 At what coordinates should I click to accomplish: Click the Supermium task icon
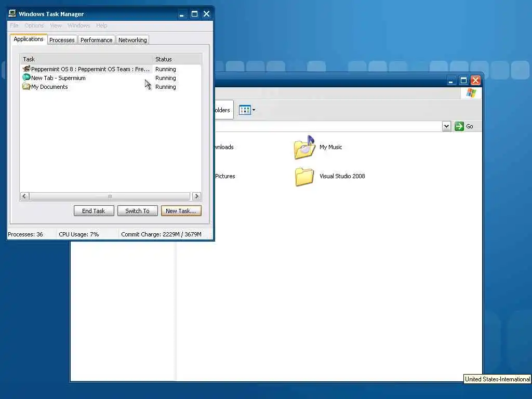click(26, 77)
